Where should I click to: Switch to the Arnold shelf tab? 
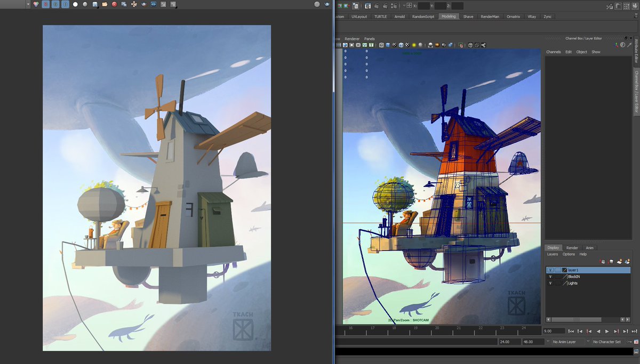pos(399,17)
